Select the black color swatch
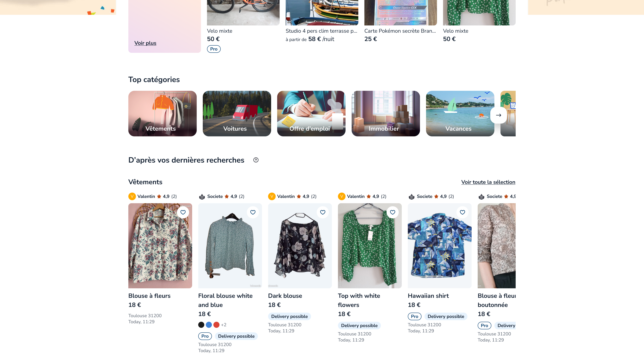The image size is (644, 362). 201,325
